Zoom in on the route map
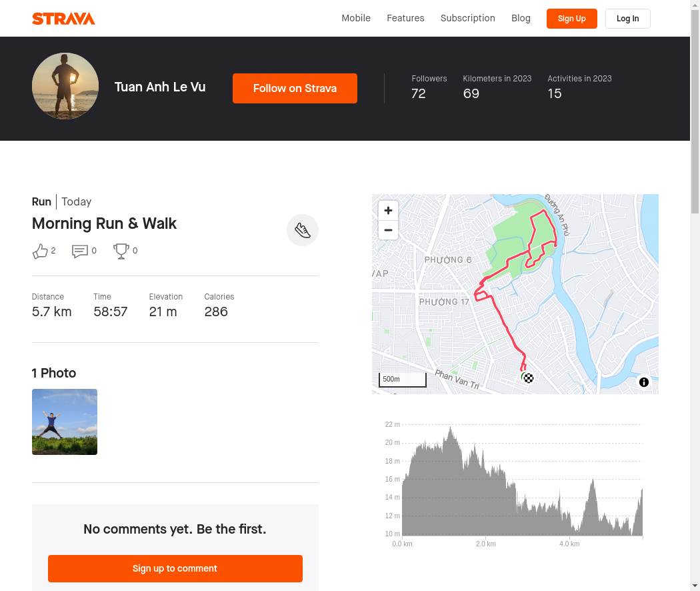The image size is (700, 591). point(388,210)
